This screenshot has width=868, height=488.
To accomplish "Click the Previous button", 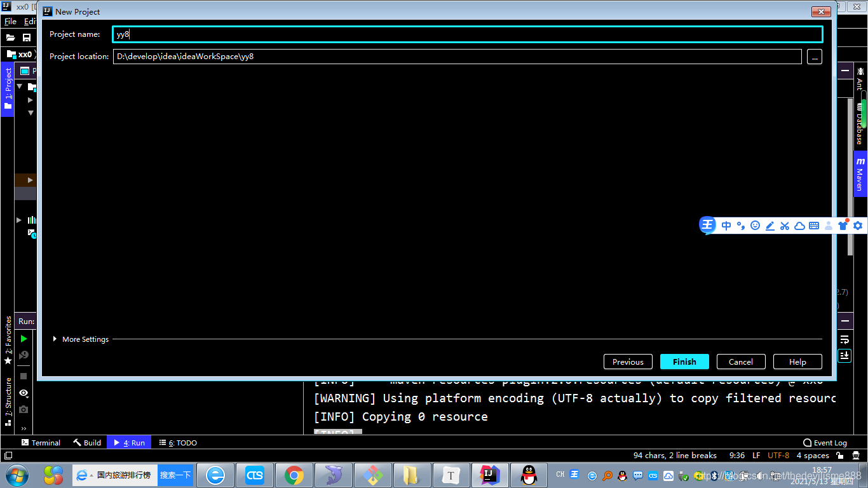I will pyautogui.click(x=628, y=362).
